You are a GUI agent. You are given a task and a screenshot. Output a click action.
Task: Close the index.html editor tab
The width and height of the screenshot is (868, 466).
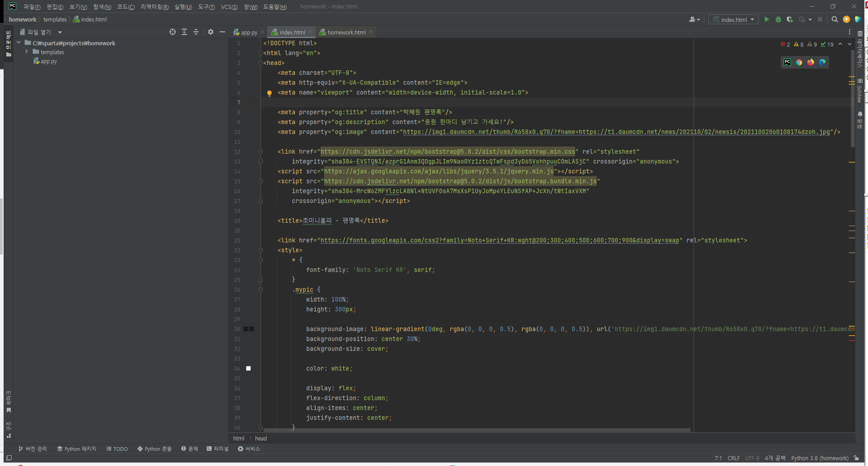pyautogui.click(x=310, y=32)
